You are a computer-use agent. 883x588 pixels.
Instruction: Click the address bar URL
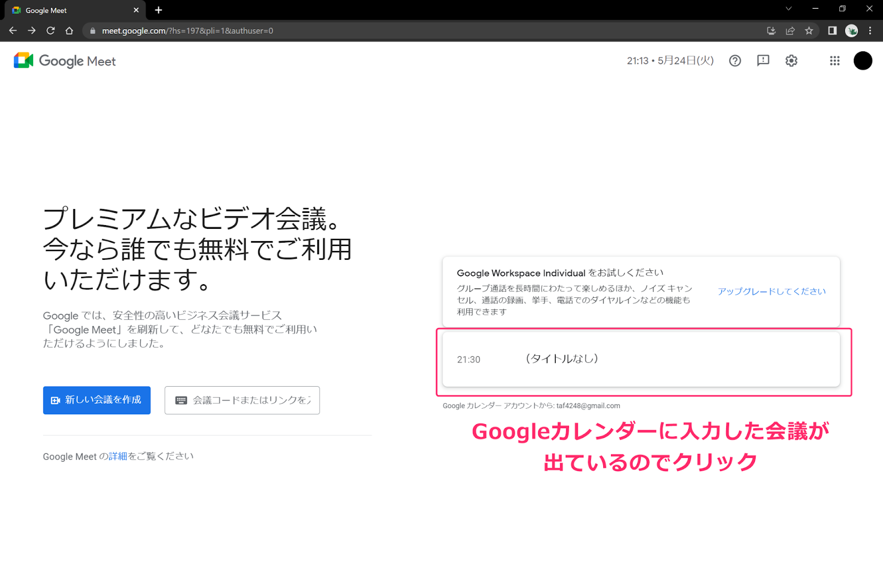(x=188, y=31)
